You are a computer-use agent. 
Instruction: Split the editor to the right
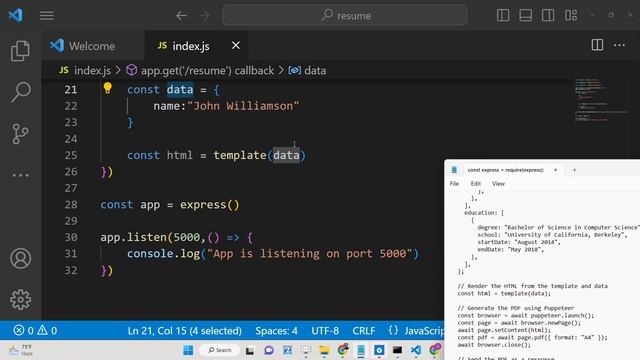point(597,45)
